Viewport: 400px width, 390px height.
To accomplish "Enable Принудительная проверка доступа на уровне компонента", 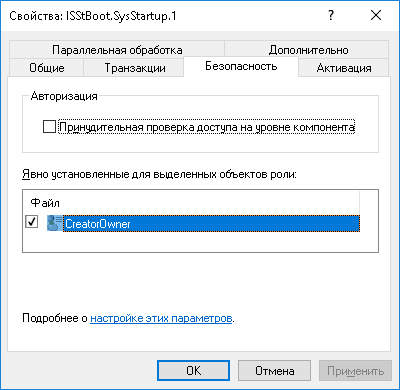I will pos(49,127).
